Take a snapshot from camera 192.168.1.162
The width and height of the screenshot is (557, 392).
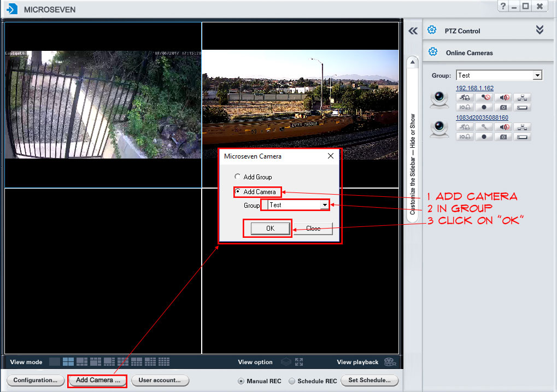click(503, 107)
